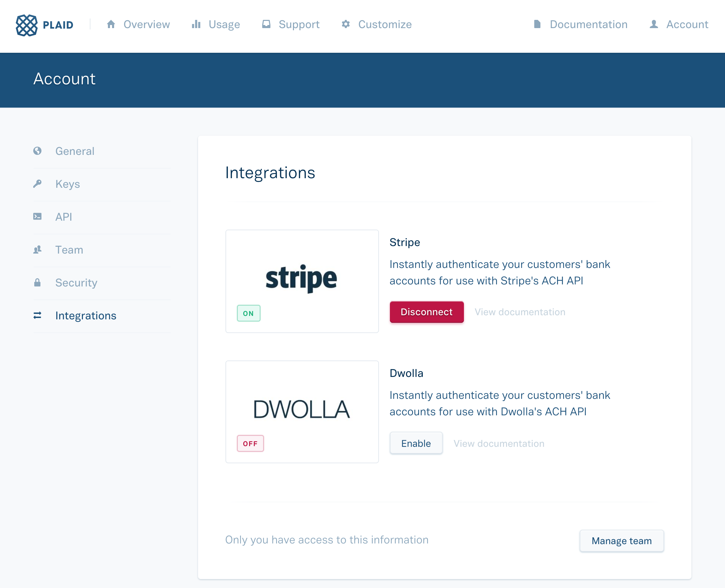
Task: Click the Security lock icon
Action: [x=37, y=282]
